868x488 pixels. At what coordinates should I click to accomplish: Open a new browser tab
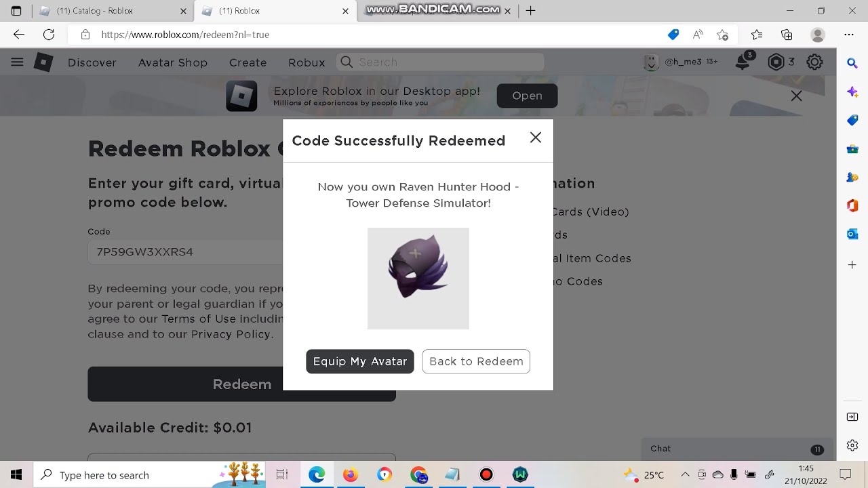point(531,11)
